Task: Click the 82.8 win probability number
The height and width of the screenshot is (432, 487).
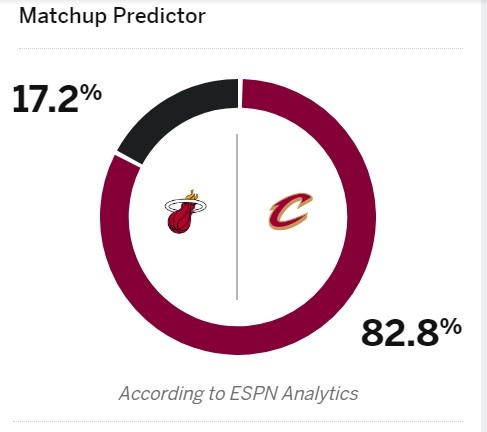Action: coord(400,333)
